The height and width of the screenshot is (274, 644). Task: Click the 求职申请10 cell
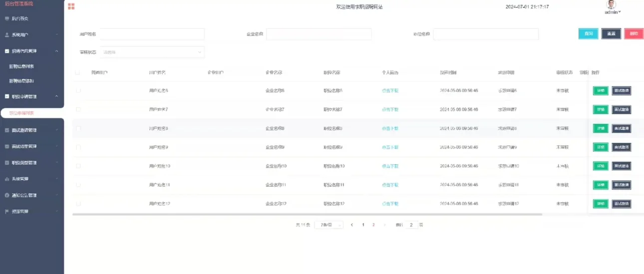pos(509,166)
